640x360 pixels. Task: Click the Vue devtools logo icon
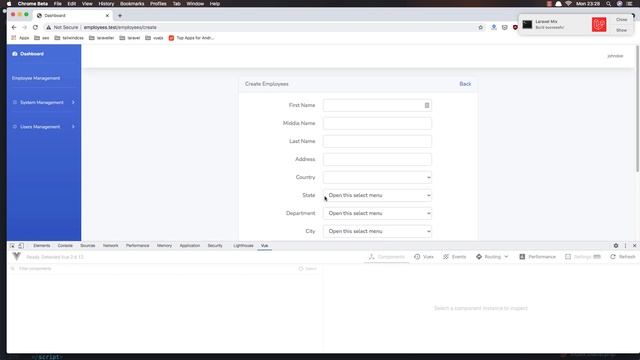16,256
